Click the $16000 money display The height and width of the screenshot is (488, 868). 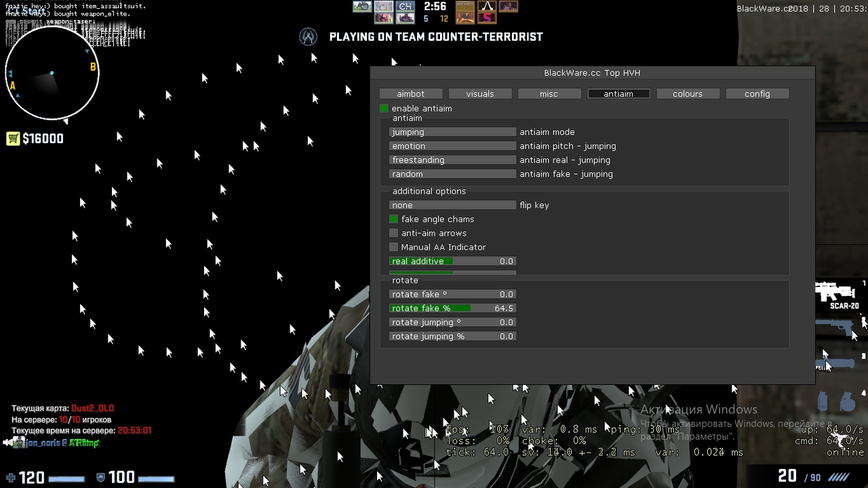43,139
